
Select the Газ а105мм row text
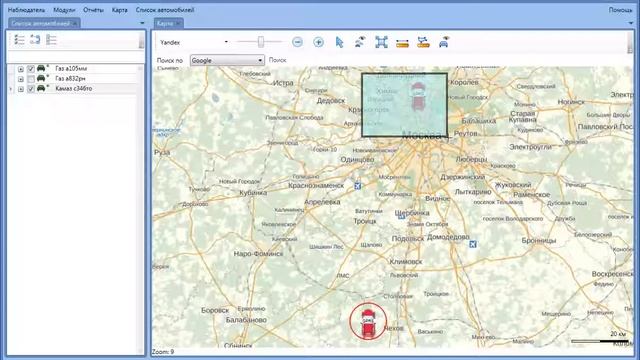tap(71, 69)
